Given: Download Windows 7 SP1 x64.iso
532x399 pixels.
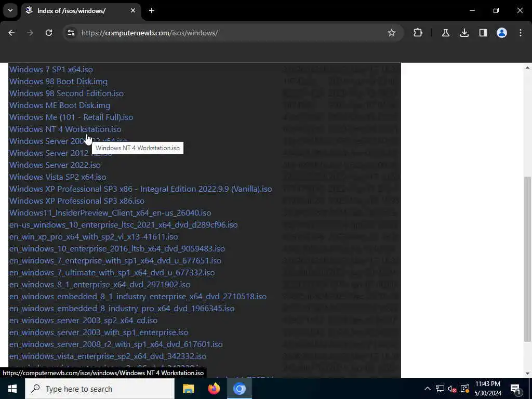Looking at the screenshot, I should click(51, 69).
